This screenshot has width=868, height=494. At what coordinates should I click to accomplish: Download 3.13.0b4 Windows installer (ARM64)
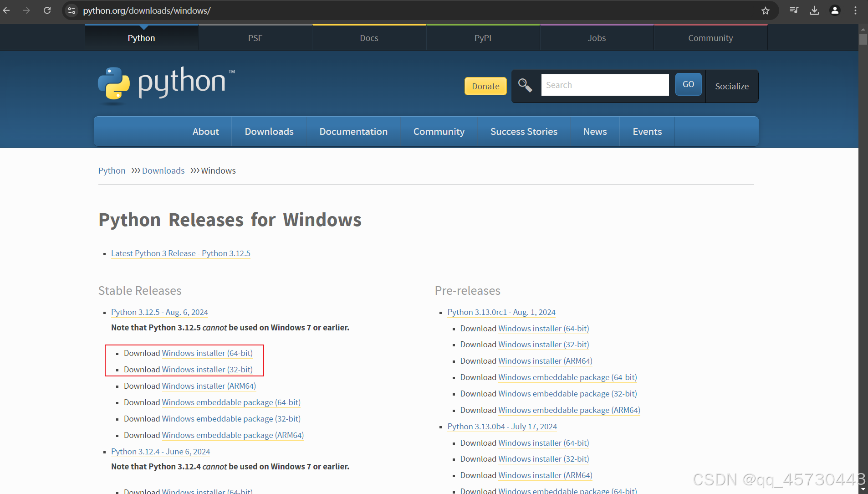[x=546, y=475]
